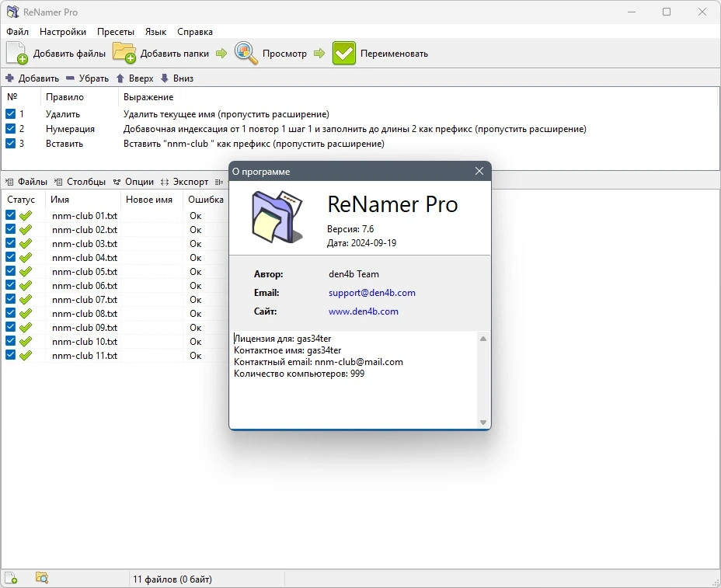
Task: Click license box scroll down arrow
Action: click(x=482, y=422)
